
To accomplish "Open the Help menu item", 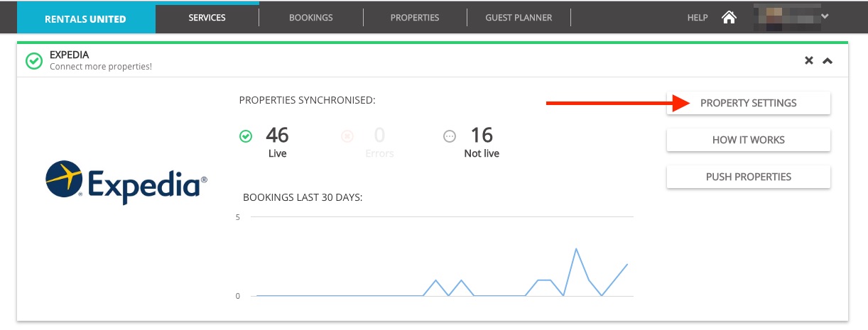I will click(x=698, y=18).
